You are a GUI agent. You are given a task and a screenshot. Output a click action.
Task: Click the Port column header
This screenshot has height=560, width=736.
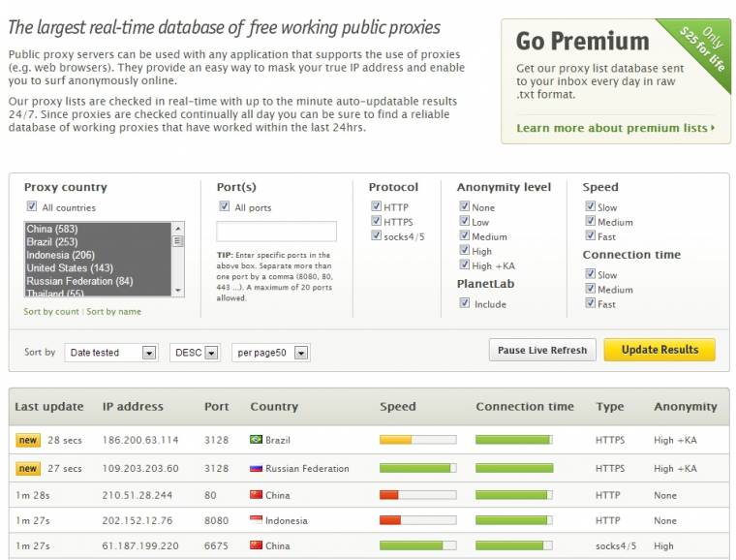click(x=217, y=407)
